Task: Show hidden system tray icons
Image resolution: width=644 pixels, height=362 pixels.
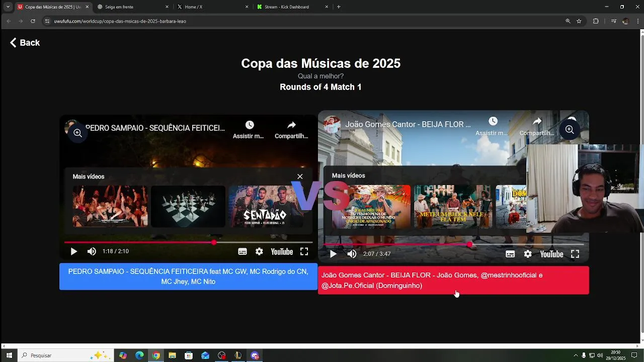Action: click(x=576, y=355)
